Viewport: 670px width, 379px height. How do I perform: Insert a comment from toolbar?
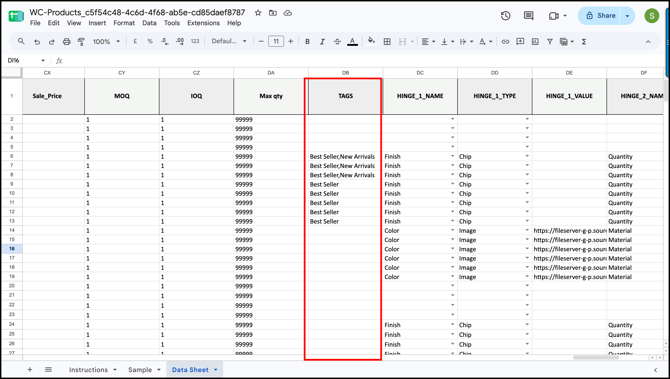click(x=520, y=41)
